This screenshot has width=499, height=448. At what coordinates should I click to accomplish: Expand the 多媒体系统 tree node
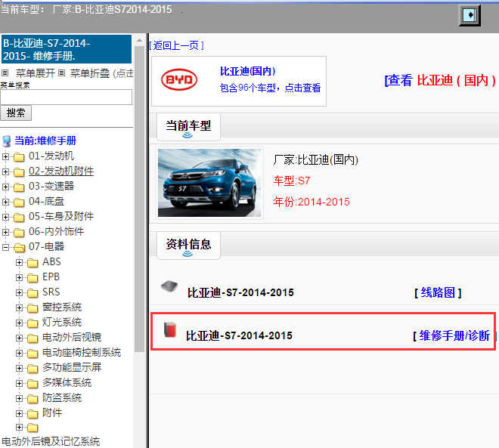20,383
